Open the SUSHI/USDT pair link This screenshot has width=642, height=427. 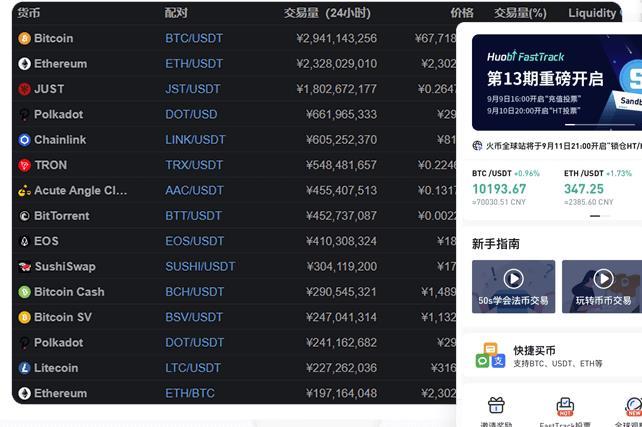tap(200, 267)
